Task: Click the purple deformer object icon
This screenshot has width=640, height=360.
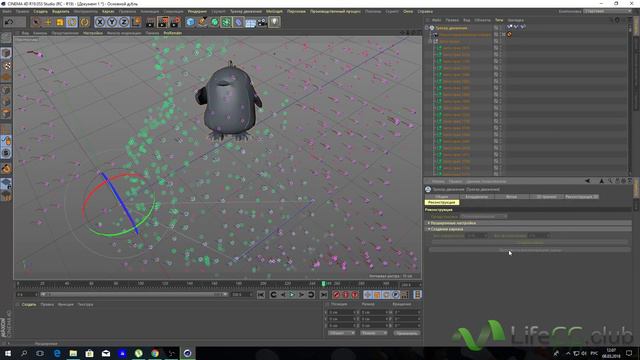Action: 238,22
